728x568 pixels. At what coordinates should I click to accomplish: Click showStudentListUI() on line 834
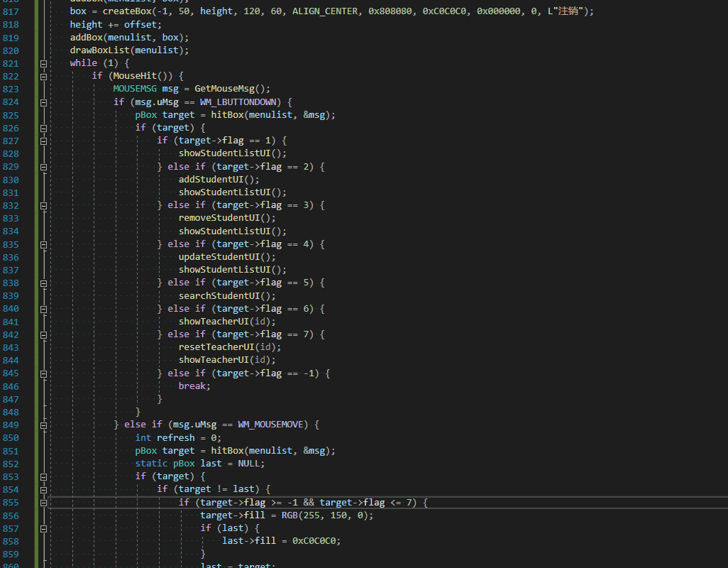click(232, 231)
